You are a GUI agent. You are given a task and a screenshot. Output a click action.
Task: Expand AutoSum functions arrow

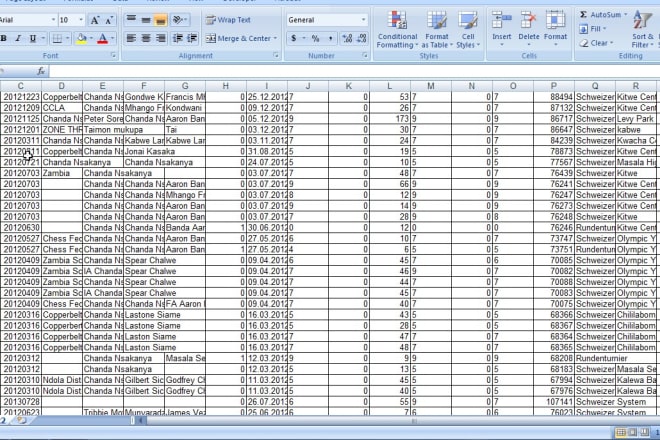tap(625, 15)
